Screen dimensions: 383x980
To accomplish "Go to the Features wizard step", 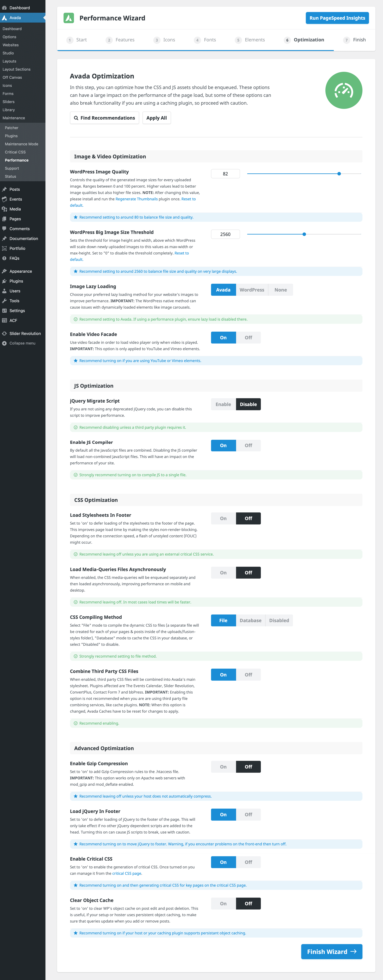I will click(120, 40).
